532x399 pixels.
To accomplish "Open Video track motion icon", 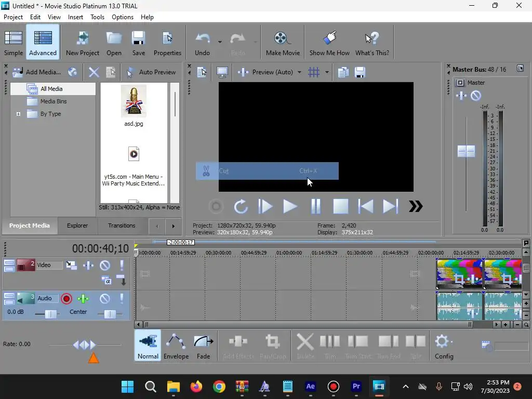I will pos(71,265).
